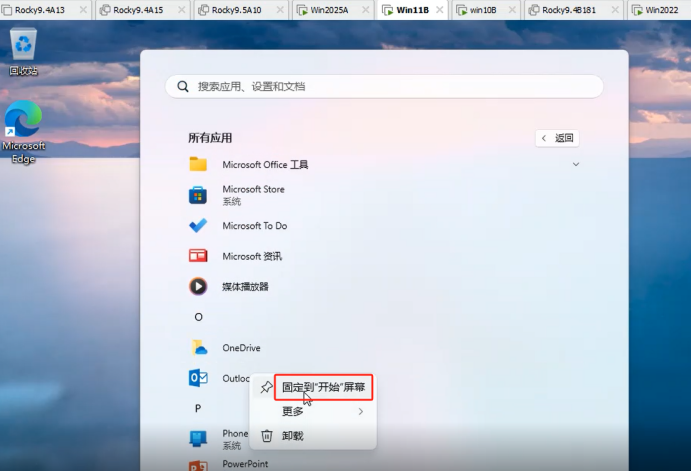
Task: Expand the Microsoft Office 工具 folder chevron
Action: pos(575,165)
